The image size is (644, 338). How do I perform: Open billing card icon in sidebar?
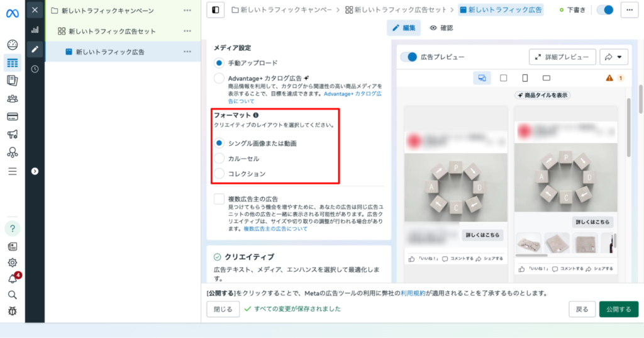[12, 116]
